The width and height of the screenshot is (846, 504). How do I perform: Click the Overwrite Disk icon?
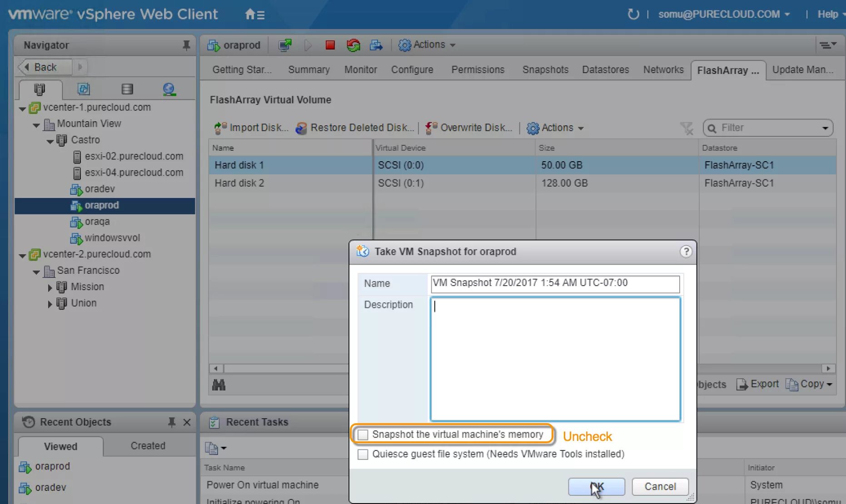[x=431, y=128]
